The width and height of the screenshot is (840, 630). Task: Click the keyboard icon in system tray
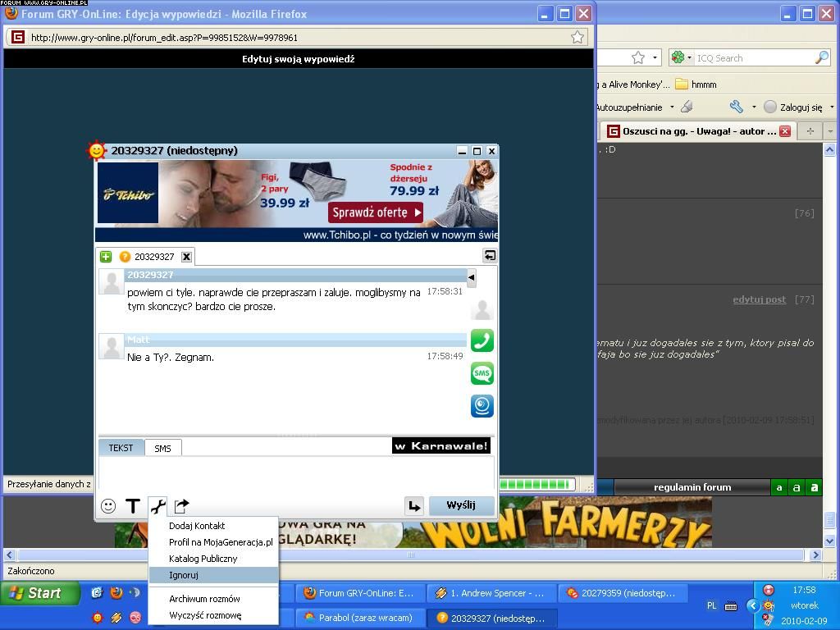pos(731,606)
